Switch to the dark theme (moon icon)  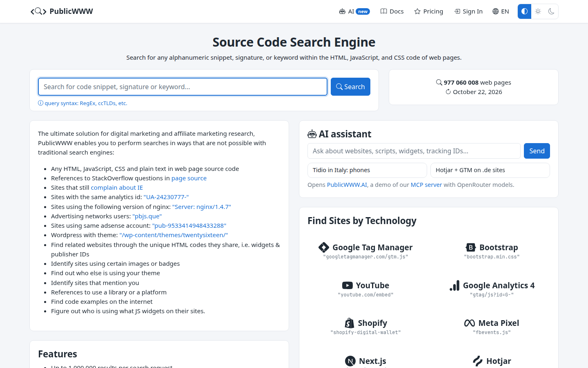pyautogui.click(x=551, y=11)
